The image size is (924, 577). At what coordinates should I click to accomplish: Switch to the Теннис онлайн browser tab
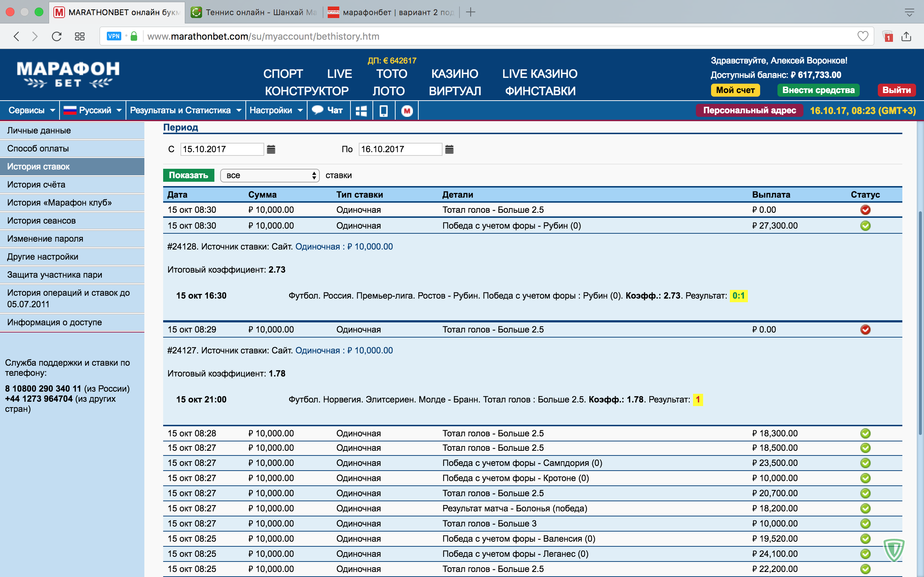pos(256,12)
